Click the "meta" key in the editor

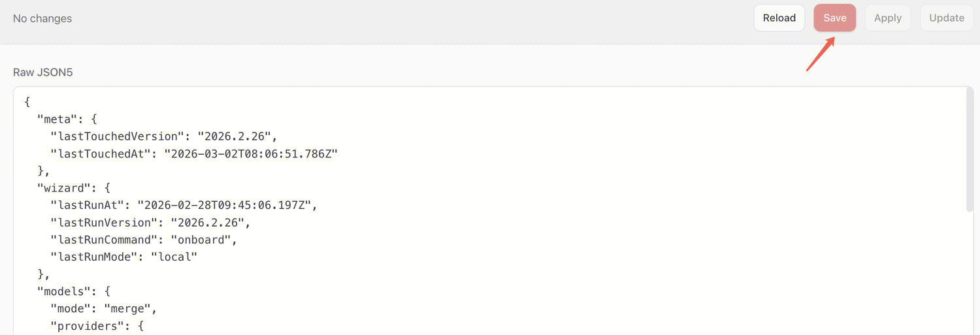pyautogui.click(x=56, y=119)
